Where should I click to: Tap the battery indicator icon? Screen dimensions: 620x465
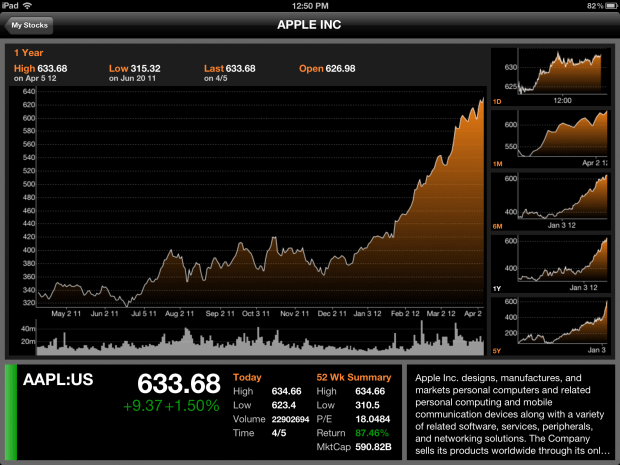pos(611,6)
